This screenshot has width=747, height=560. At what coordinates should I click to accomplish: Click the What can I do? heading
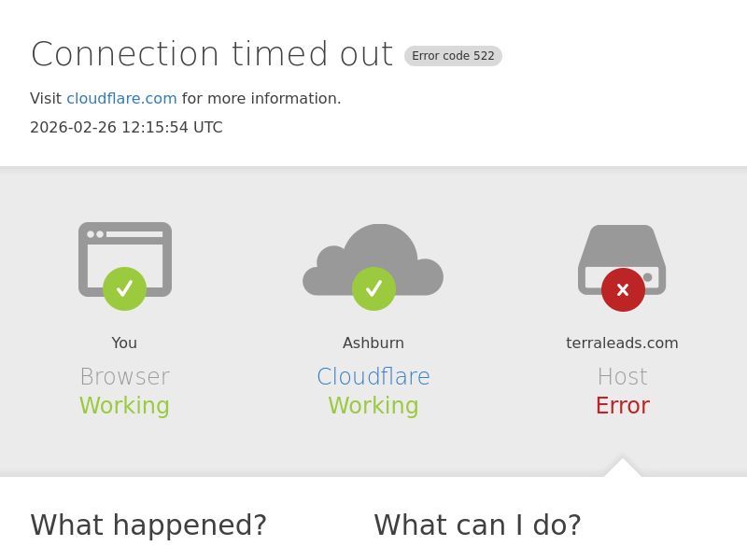[x=477, y=525]
